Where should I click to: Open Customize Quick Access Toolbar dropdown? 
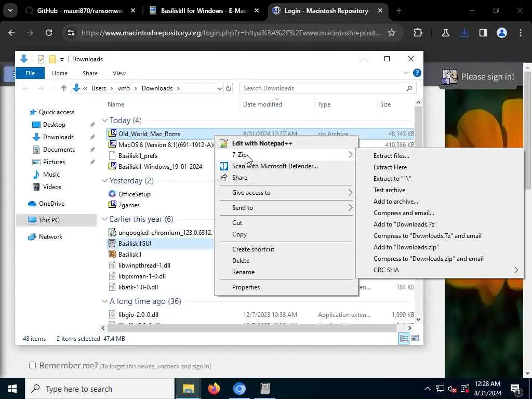pyautogui.click(x=62, y=59)
